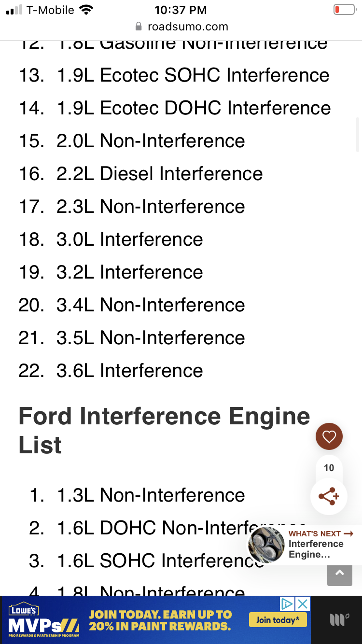Tap the 'Join today*' button
This screenshot has height=644, width=362.
point(278,619)
